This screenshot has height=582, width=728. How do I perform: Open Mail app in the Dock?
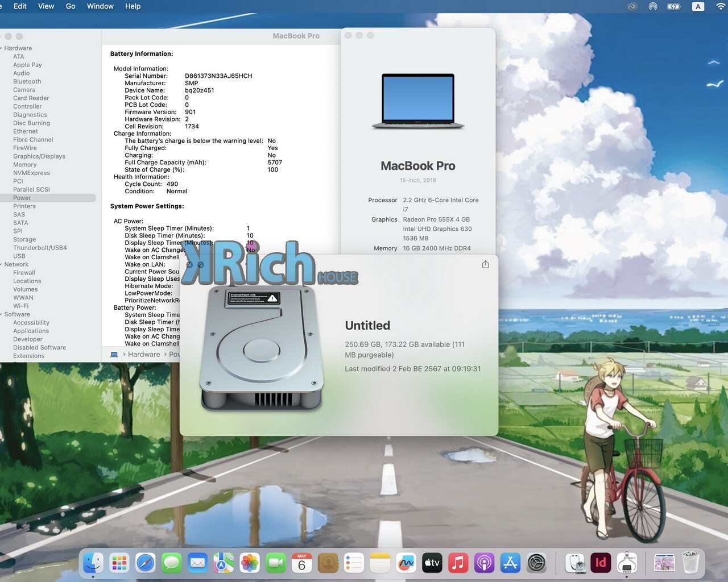197,563
